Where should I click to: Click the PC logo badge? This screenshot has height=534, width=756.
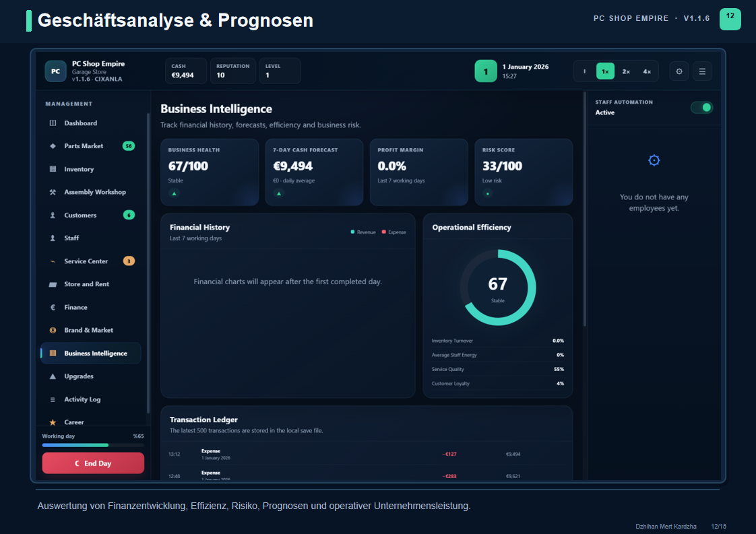click(55, 71)
